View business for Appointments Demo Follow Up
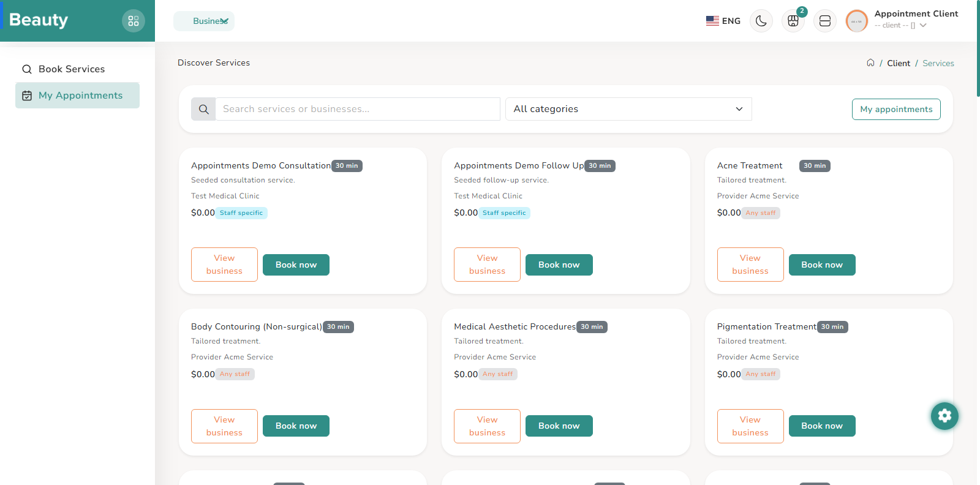 point(487,265)
